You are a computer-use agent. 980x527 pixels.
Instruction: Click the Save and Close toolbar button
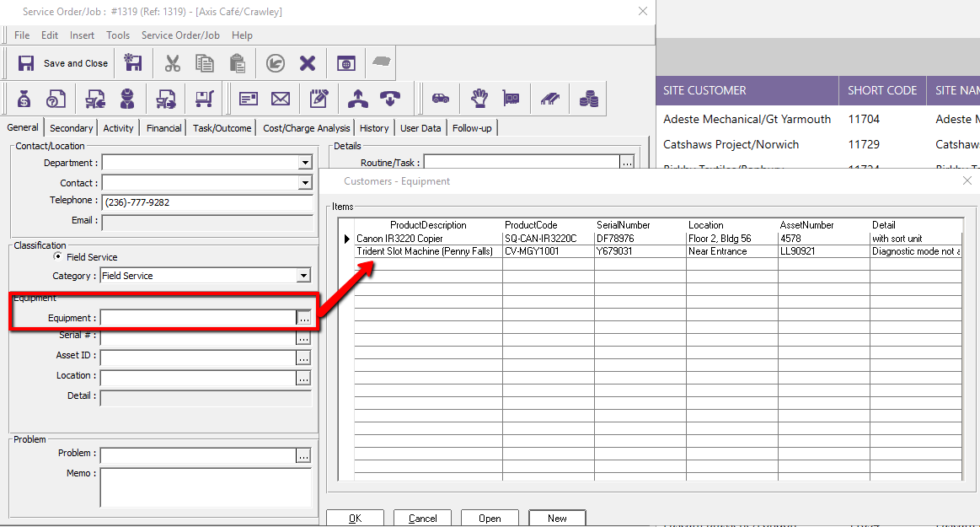point(62,63)
